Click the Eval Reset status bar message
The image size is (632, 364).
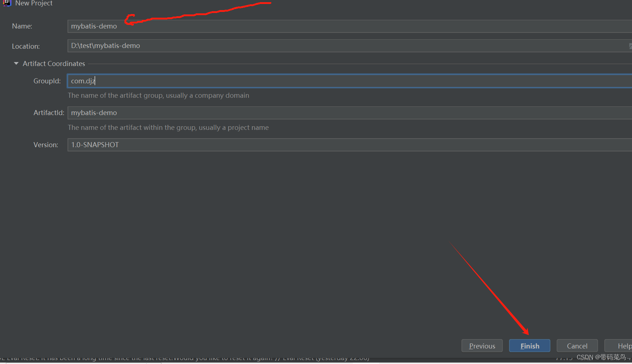click(185, 358)
